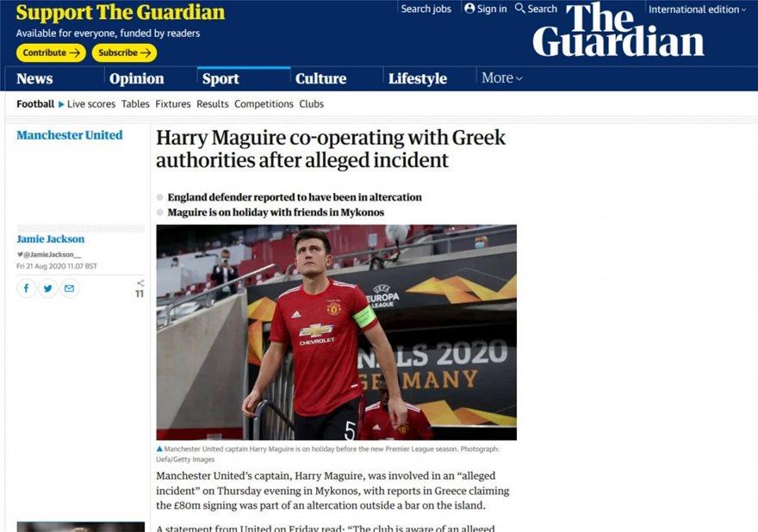Share article via Facebook icon
This screenshot has height=532, width=758.
pos(27,288)
